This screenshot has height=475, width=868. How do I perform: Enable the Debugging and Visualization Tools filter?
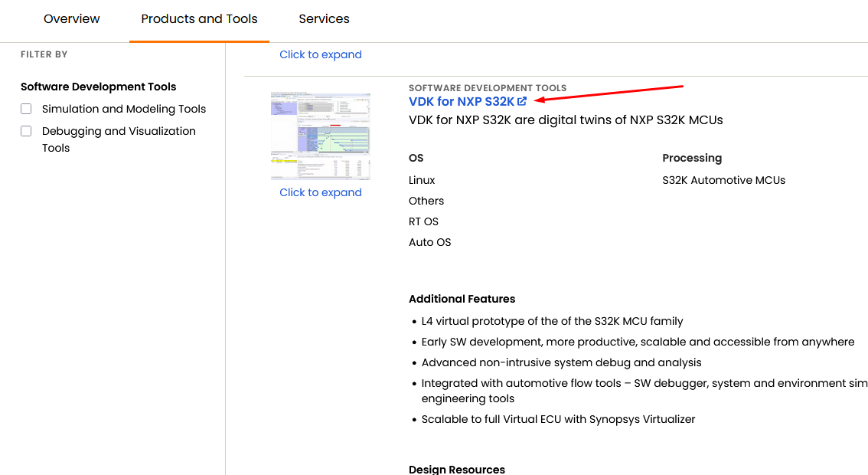[25, 131]
